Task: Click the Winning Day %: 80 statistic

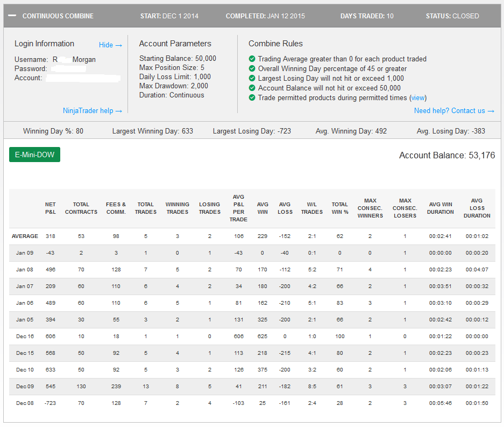Action: (x=53, y=131)
